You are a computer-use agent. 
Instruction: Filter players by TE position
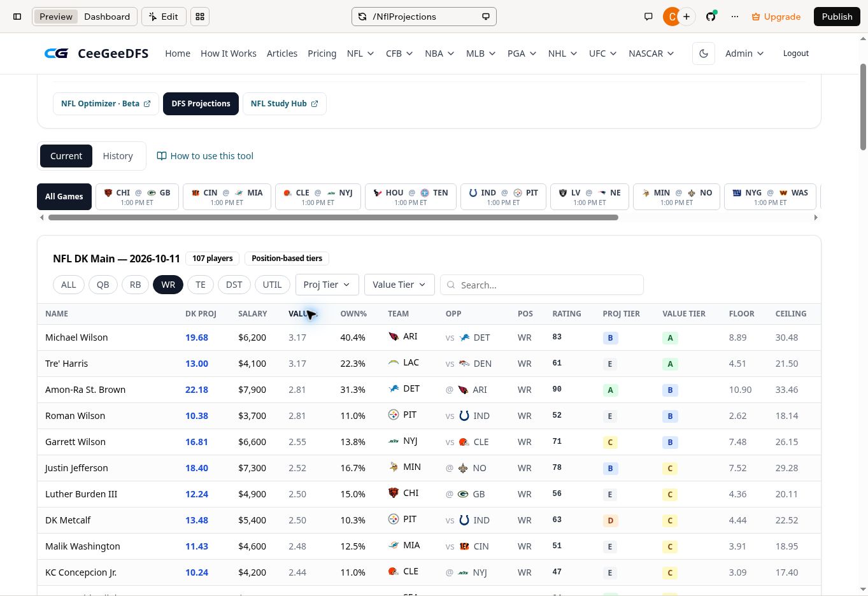click(x=201, y=285)
